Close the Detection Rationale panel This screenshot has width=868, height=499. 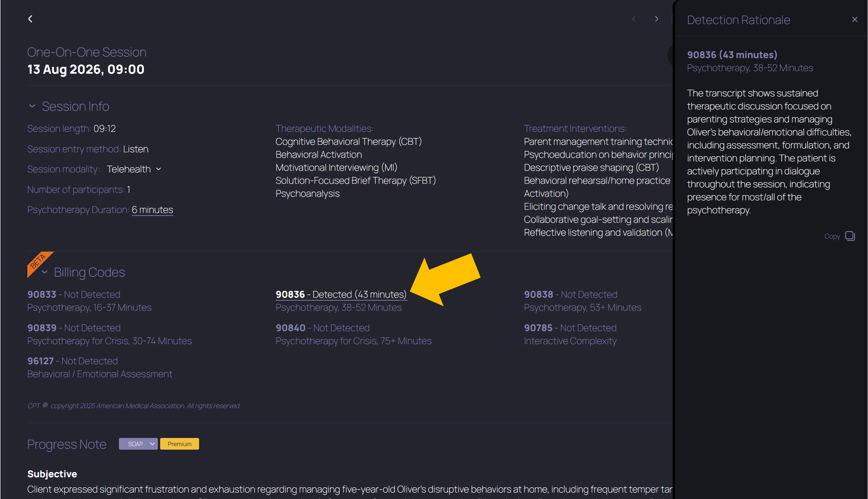855,20
